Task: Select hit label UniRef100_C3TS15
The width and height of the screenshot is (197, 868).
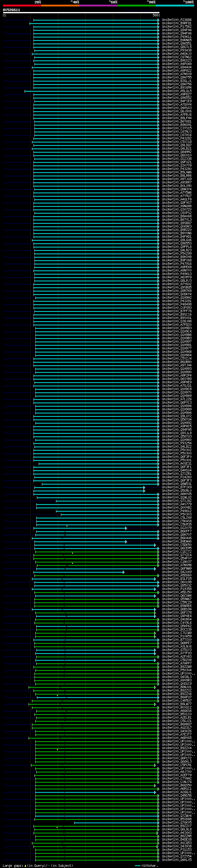Action: [177, 128]
